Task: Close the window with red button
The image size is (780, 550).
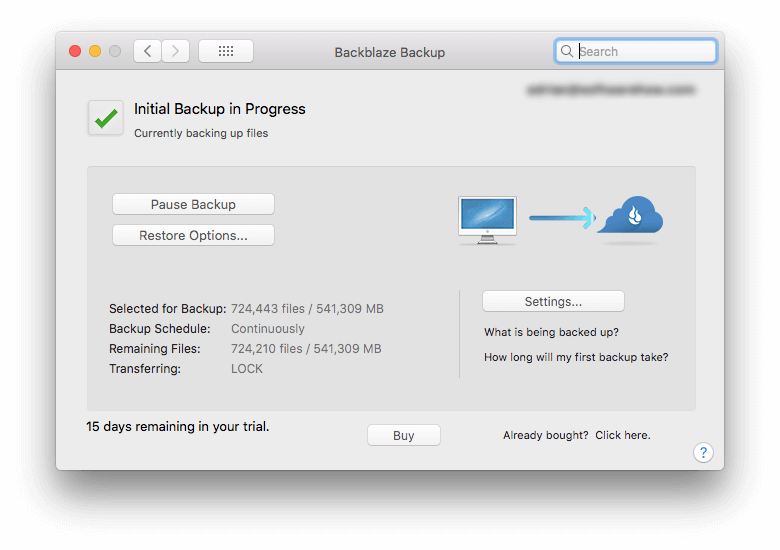Action: (x=75, y=51)
